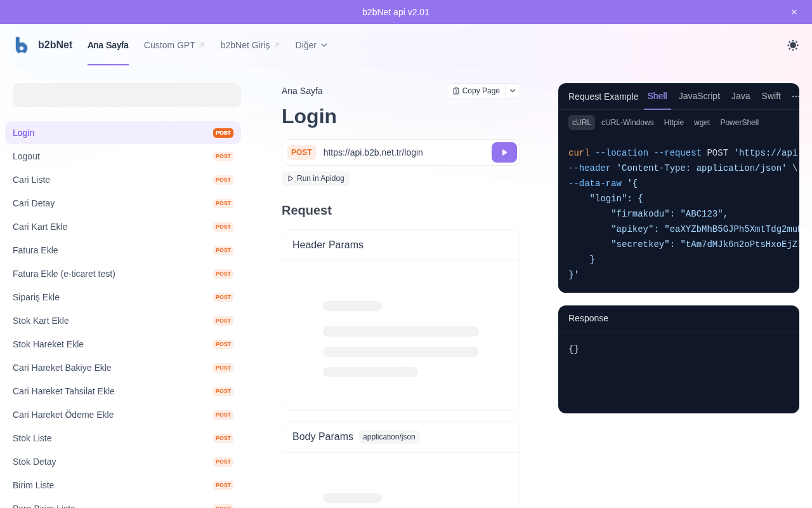Switch to the JavaScript code tab
The image size is (812, 508).
tap(699, 96)
